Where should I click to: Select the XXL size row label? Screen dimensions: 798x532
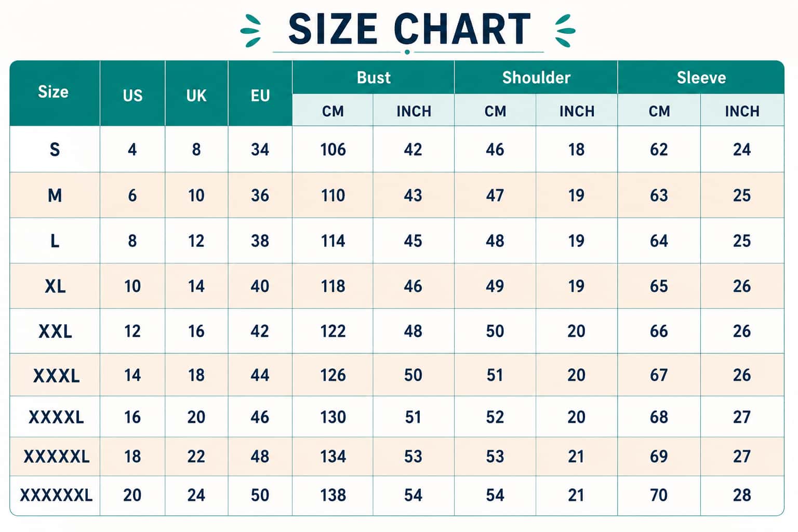coord(55,331)
